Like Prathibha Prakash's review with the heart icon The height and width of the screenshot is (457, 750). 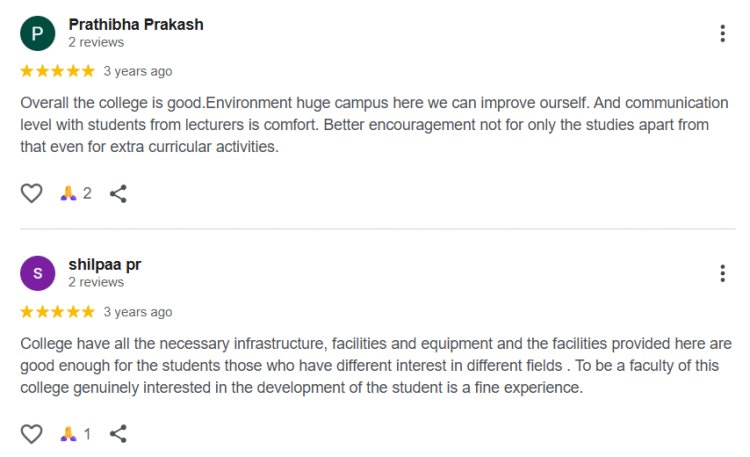pos(32,193)
